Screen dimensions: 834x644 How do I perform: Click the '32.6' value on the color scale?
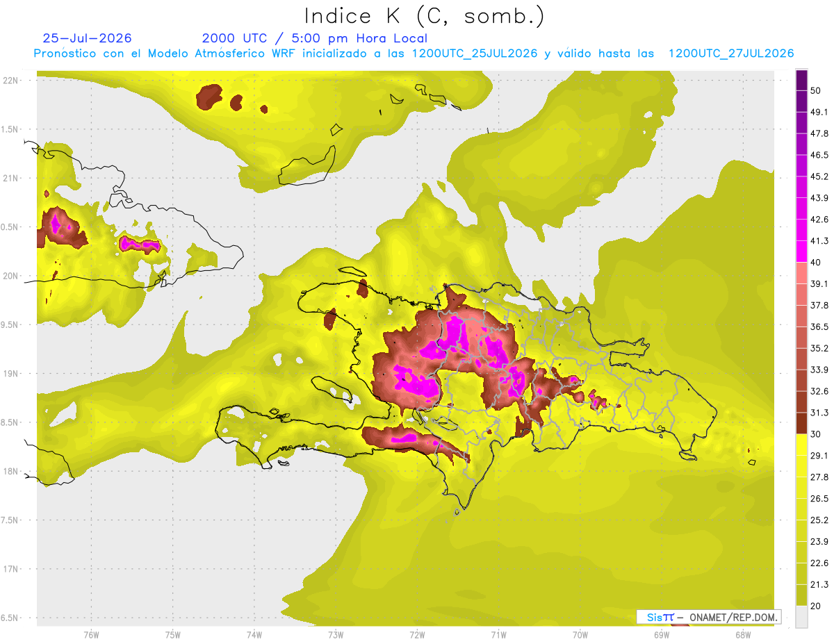point(819,391)
